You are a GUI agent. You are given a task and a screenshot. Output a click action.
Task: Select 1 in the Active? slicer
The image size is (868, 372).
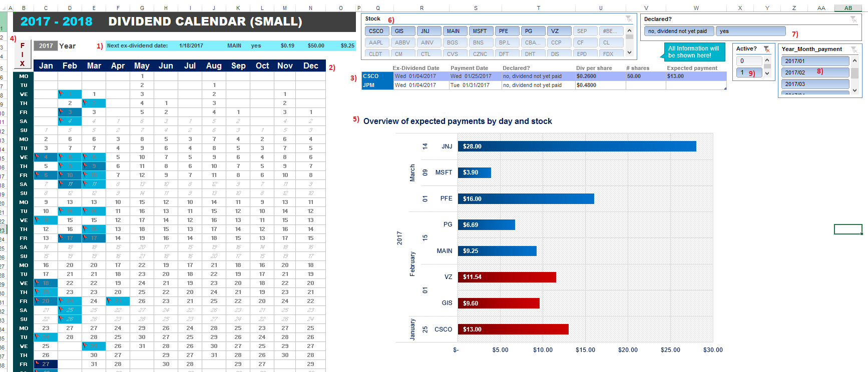pyautogui.click(x=749, y=72)
